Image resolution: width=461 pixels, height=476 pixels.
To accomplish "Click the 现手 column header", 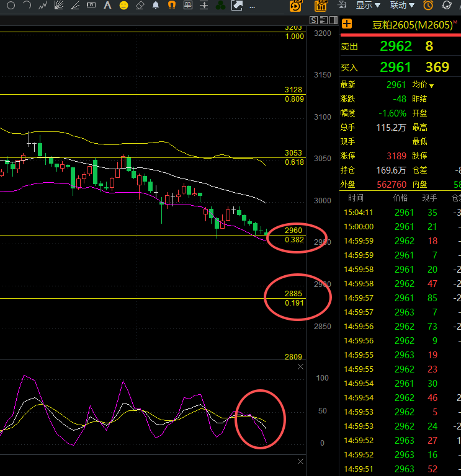I will point(429,198).
